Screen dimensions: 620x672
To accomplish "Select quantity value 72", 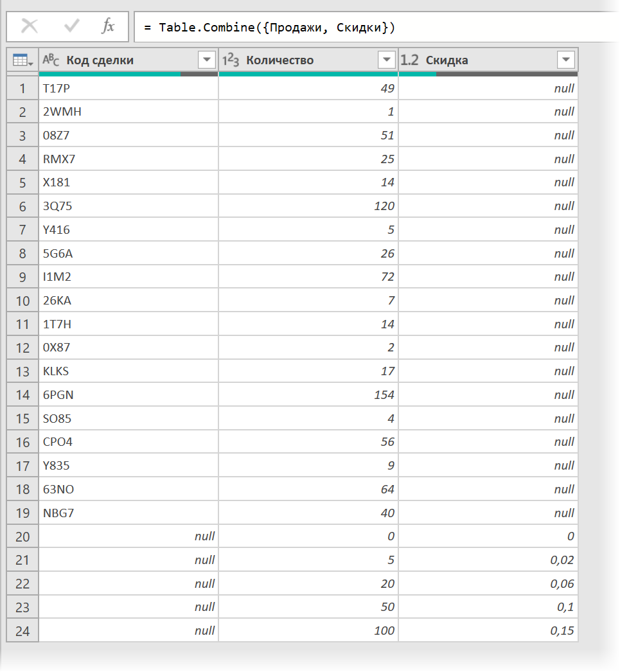I will [x=308, y=277].
